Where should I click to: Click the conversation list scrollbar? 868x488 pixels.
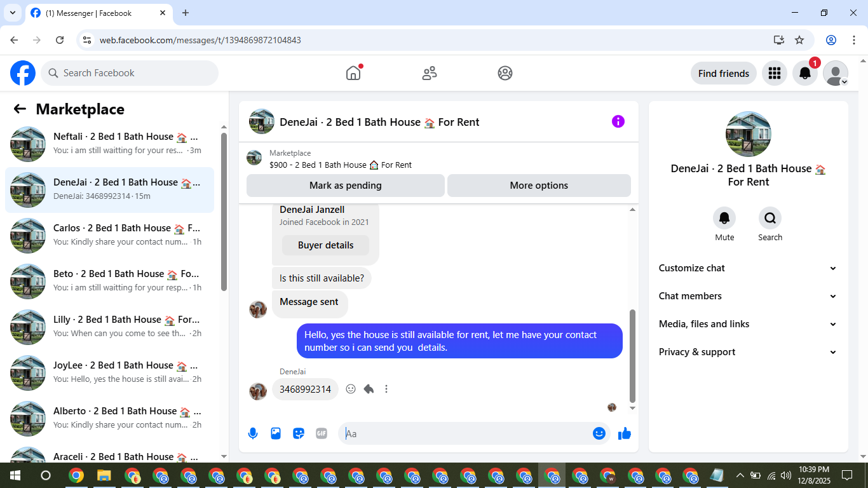[224, 212]
